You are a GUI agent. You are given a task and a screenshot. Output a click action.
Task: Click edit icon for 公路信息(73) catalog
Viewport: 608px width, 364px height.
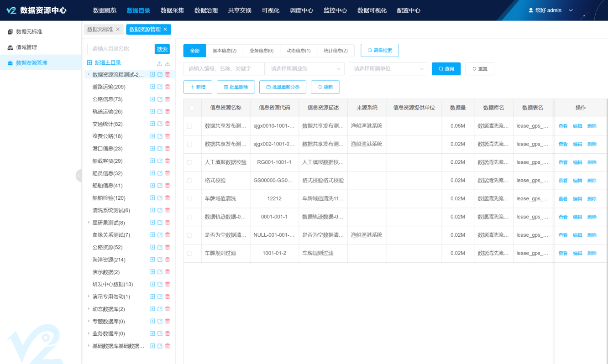[160, 99]
